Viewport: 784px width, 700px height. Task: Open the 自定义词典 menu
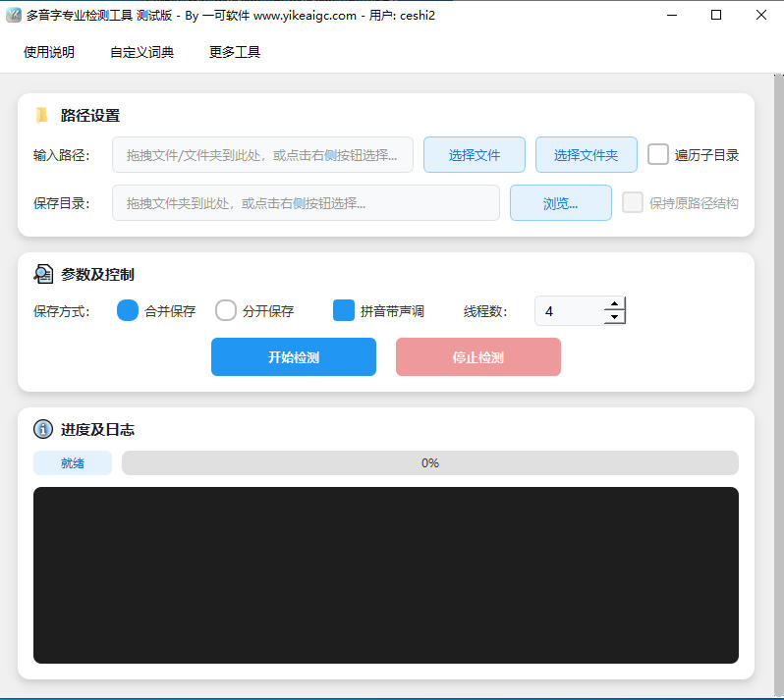pyautogui.click(x=141, y=52)
